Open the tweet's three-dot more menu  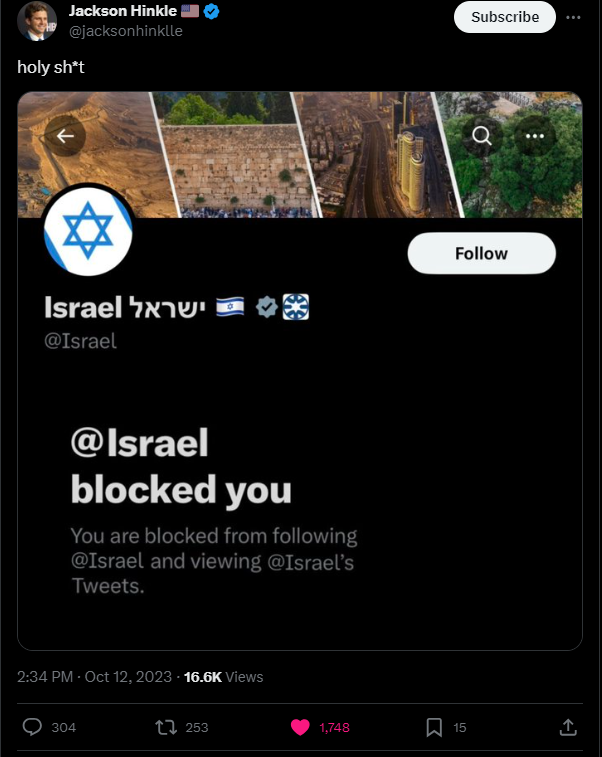tap(573, 17)
